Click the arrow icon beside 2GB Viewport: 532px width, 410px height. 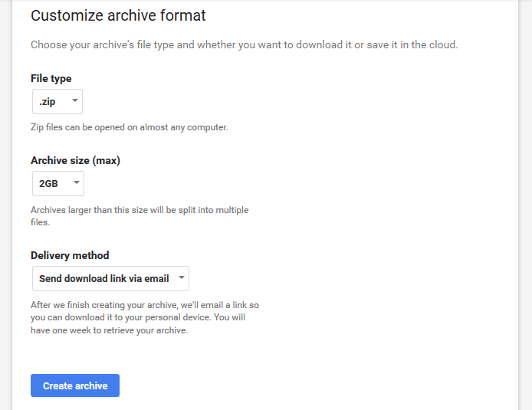(77, 182)
